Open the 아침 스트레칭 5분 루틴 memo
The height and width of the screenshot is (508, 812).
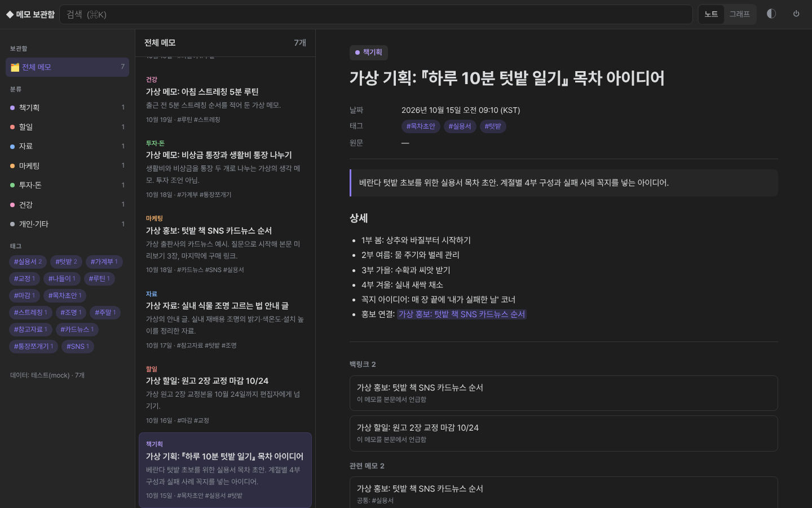225,99
